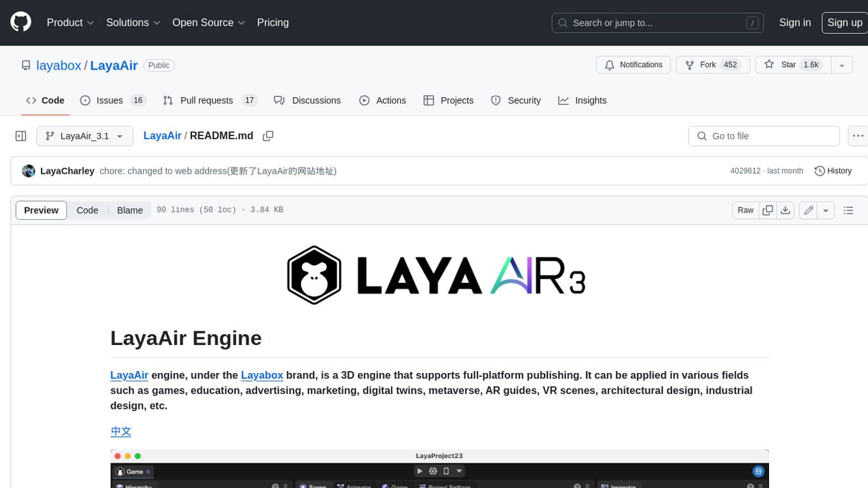View the file History
Image resolution: width=868 pixels, height=488 pixels.
pyautogui.click(x=833, y=171)
